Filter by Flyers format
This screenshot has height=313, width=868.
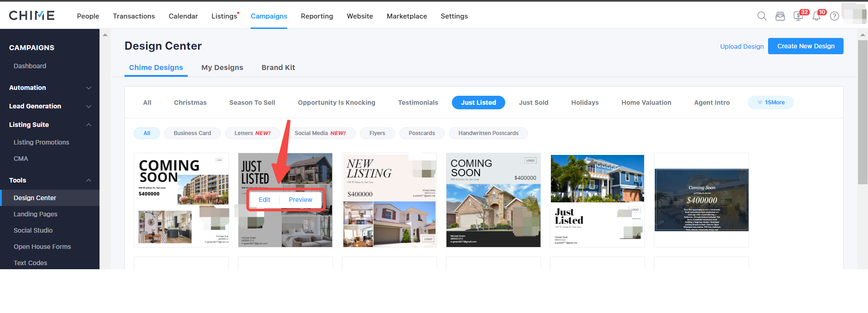click(377, 133)
